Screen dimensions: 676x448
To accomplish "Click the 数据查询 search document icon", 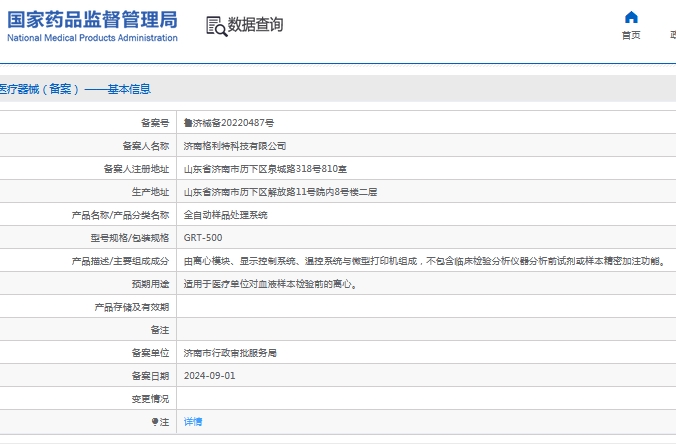I will pos(216,26).
